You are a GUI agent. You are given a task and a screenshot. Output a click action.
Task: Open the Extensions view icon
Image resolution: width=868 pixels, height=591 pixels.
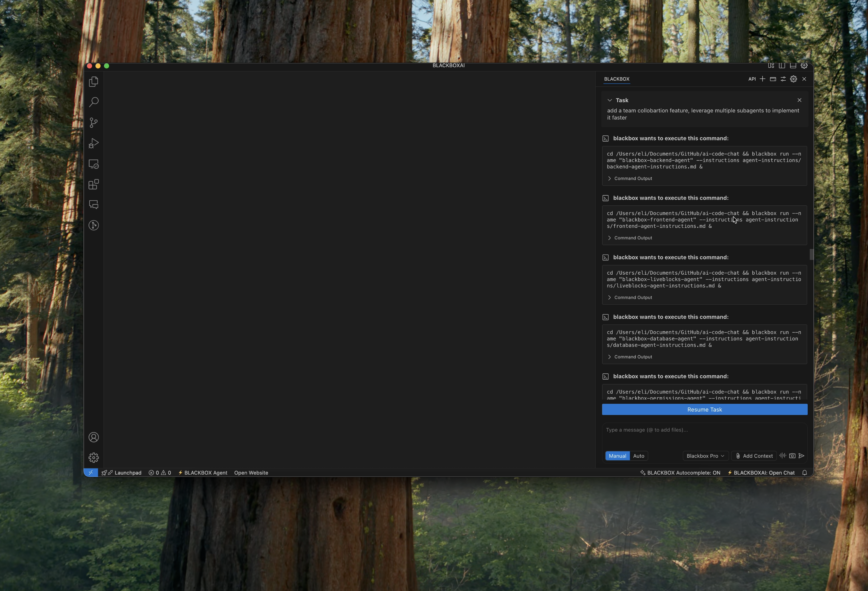click(93, 184)
